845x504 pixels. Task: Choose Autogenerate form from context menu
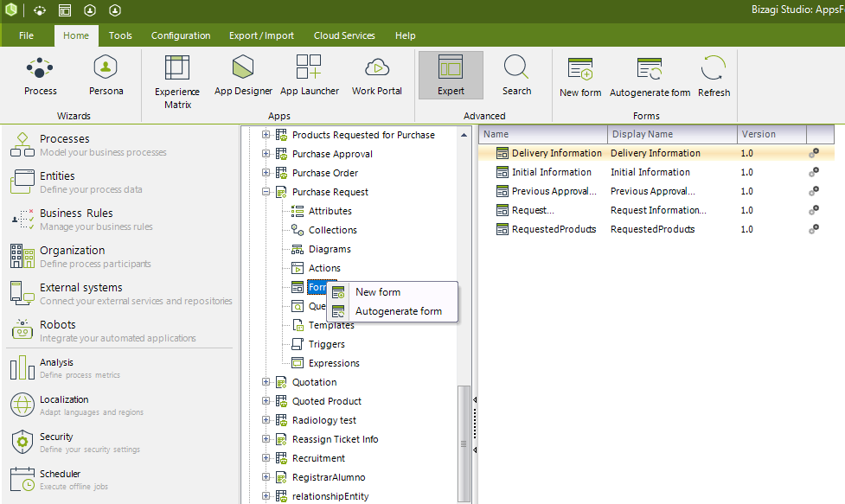tap(393, 311)
